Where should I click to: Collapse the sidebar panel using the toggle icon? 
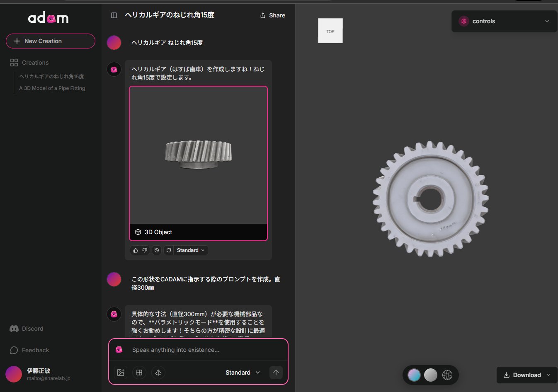point(114,15)
